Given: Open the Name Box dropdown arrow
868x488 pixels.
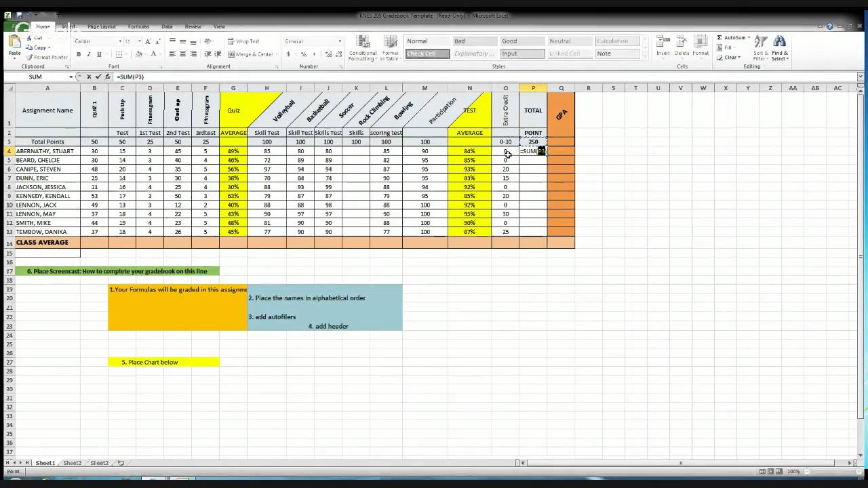Looking at the screenshot, I should (71, 77).
